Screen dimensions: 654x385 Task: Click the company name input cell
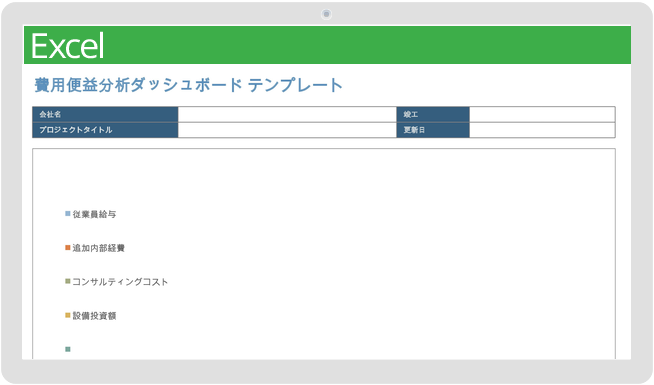(x=287, y=114)
